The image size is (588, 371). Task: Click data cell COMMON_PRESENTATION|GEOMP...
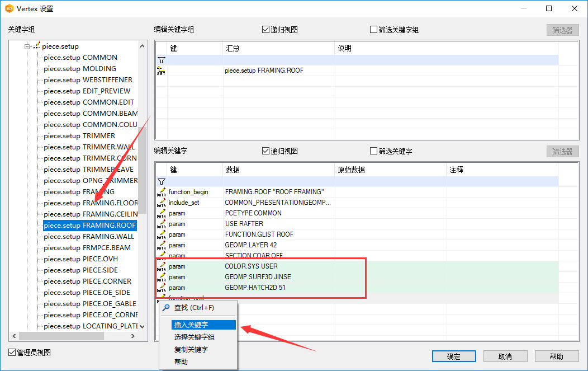[278, 203]
